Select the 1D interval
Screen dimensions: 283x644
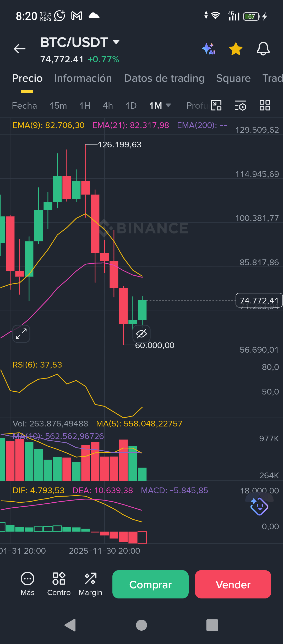pos(131,106)
